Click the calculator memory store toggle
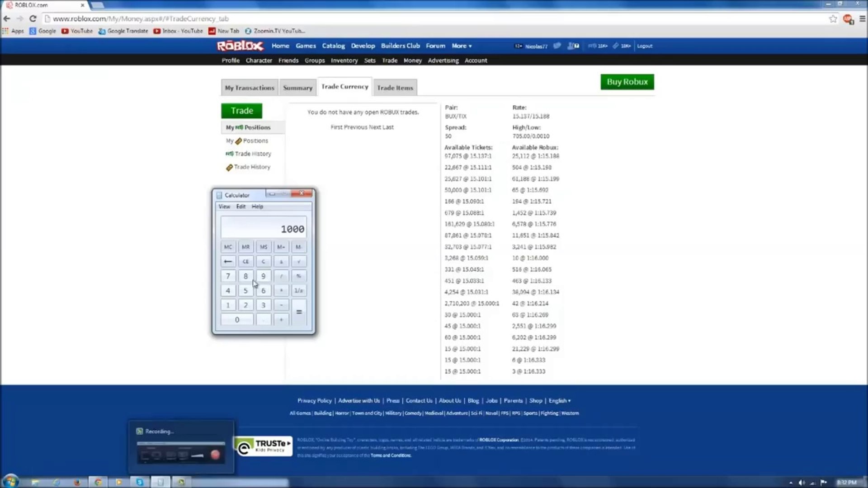 [x=263, y=247]
